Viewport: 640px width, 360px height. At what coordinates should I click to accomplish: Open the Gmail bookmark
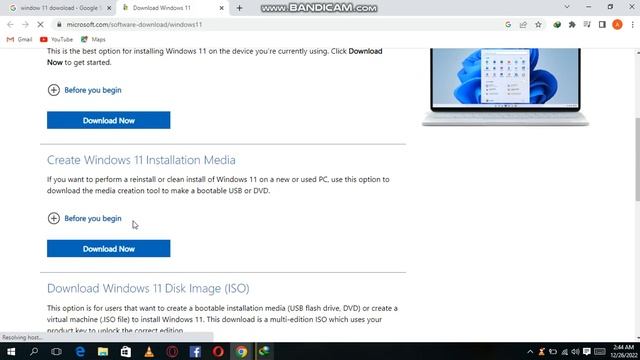[x=20, y=39]
